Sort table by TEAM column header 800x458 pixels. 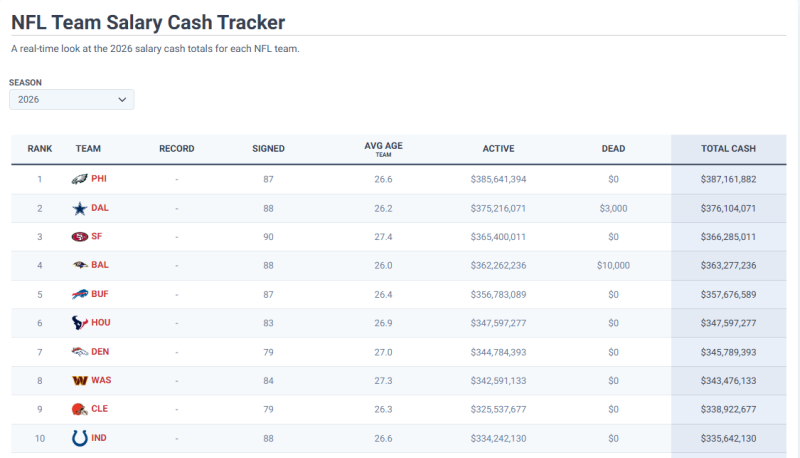(x=88, y=148)
